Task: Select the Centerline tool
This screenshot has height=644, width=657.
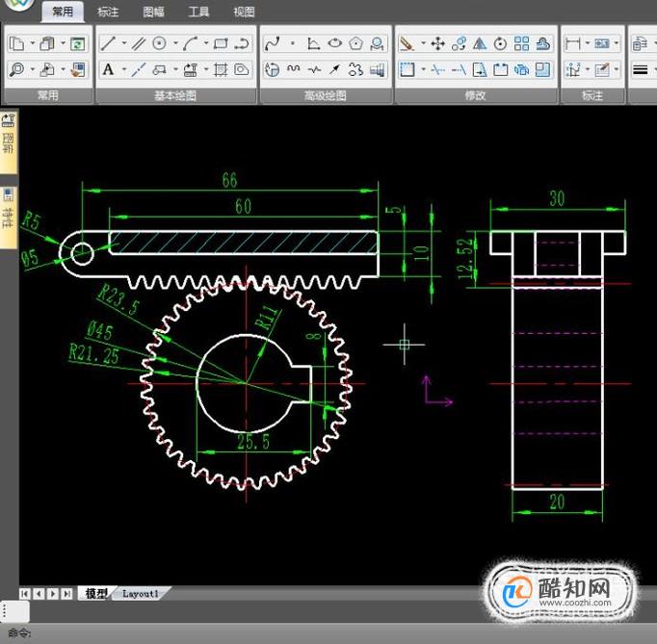Action: pos(139,69)
